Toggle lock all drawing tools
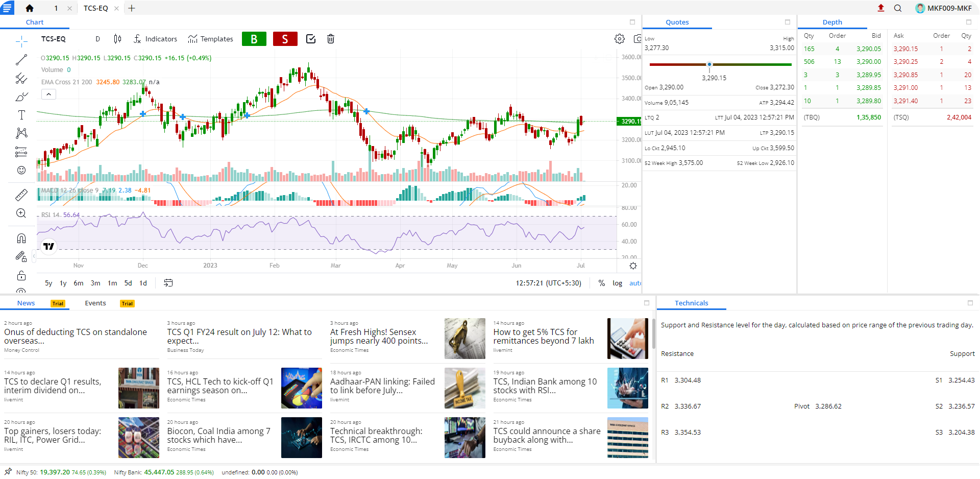The width and height of the screenshot is (980, 479). pyautogui.click(x=21, y=276)
